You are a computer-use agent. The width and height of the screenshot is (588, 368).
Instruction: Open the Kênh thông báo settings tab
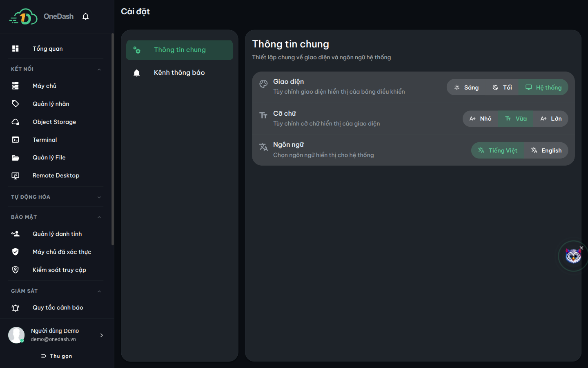click(x=180, y=73)
